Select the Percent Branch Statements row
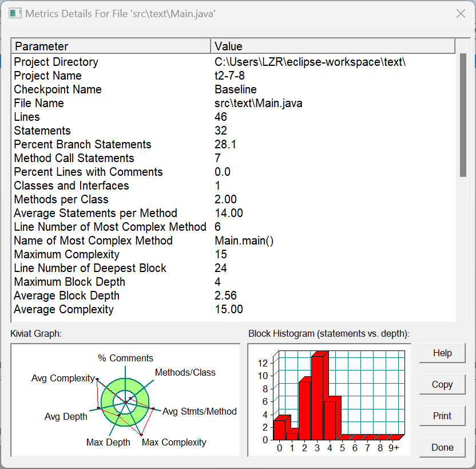476x469 pixels. click(x=234, y=144)
